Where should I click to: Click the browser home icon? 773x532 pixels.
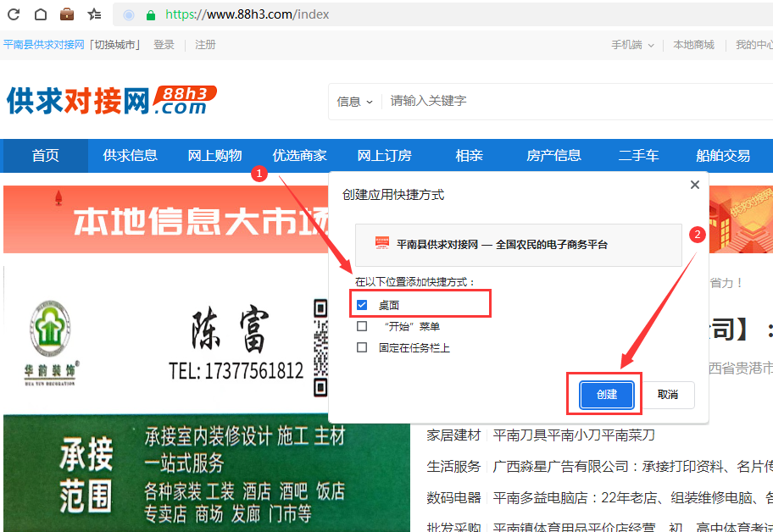click(40, 14)
